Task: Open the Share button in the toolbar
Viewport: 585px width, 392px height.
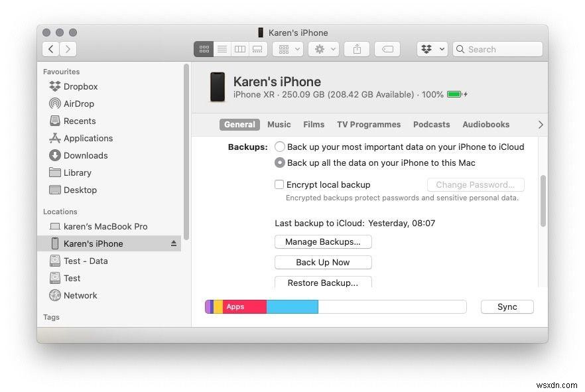Action: coord(356,48)
